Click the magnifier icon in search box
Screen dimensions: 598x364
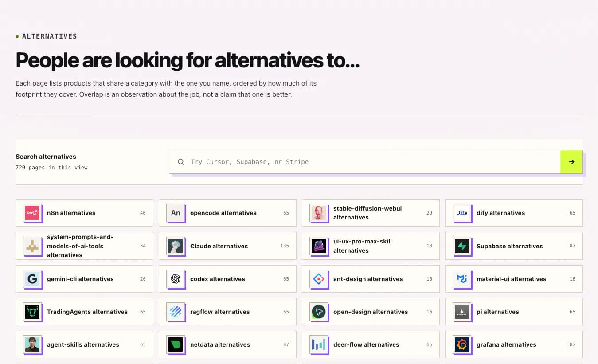[181, 162]
